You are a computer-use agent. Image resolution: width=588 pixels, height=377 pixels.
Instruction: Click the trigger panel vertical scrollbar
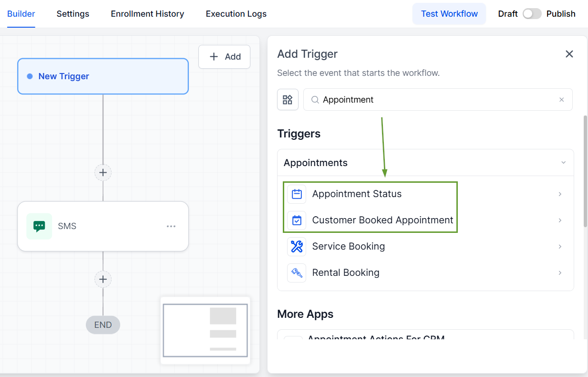click(x=585, y=172)
